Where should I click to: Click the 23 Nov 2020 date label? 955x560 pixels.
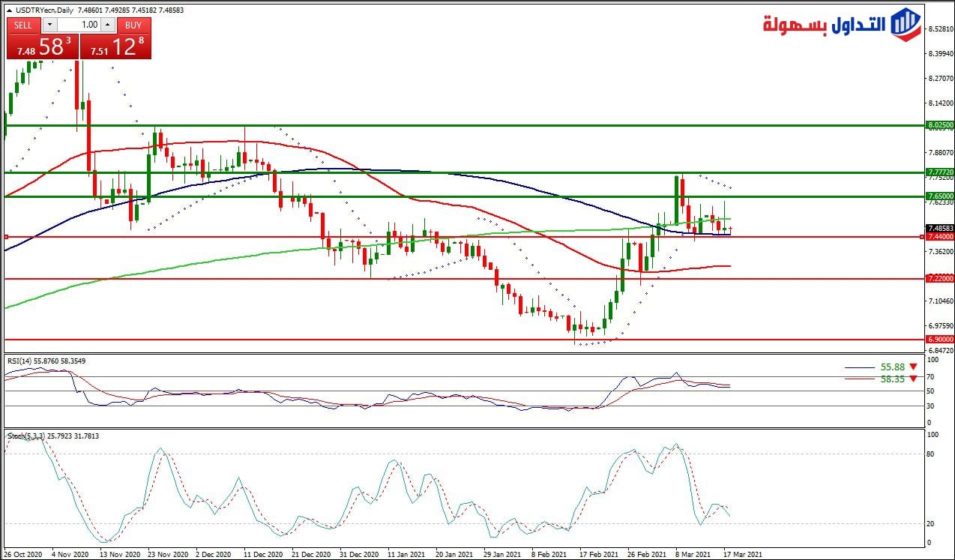[166, 555]
